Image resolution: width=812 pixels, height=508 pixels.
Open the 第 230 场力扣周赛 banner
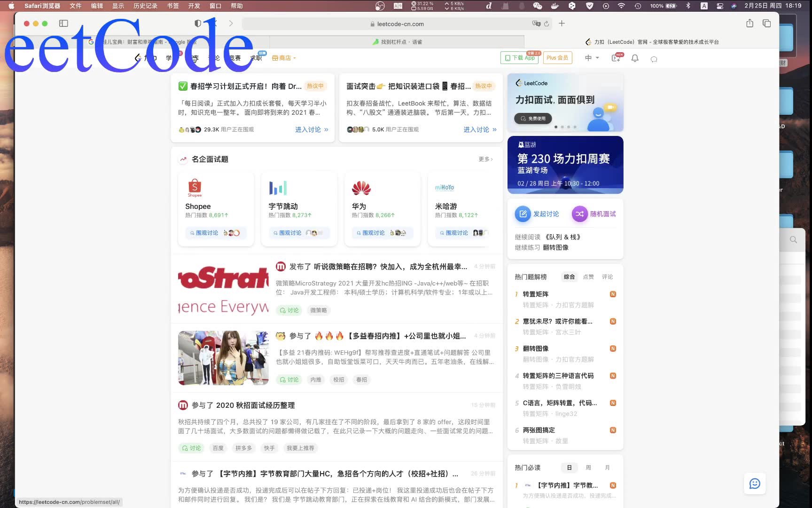point(565,165)
